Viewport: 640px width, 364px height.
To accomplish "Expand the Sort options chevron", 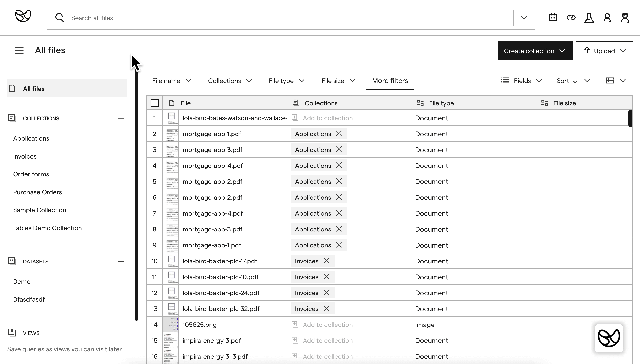I will (587, 81).
